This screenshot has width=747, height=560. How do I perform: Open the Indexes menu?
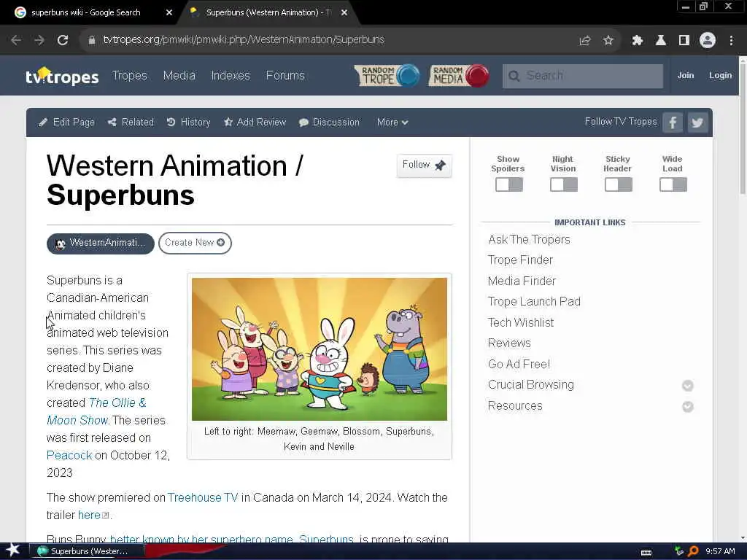231,75
